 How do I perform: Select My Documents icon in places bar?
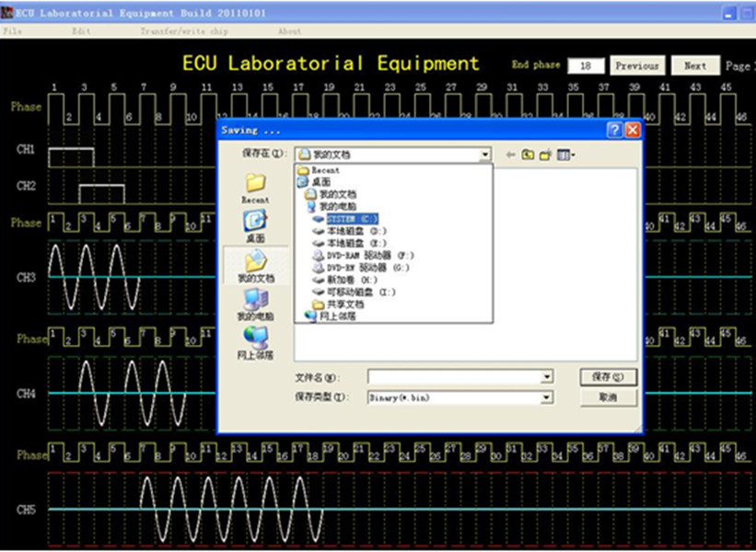click(255, 263)
